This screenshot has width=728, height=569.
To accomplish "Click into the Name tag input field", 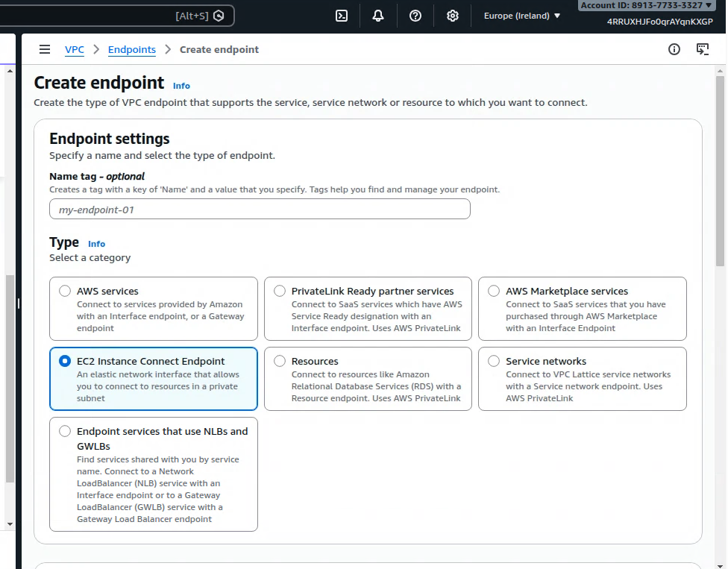I will pyautogui.click(x=260, y=210).
